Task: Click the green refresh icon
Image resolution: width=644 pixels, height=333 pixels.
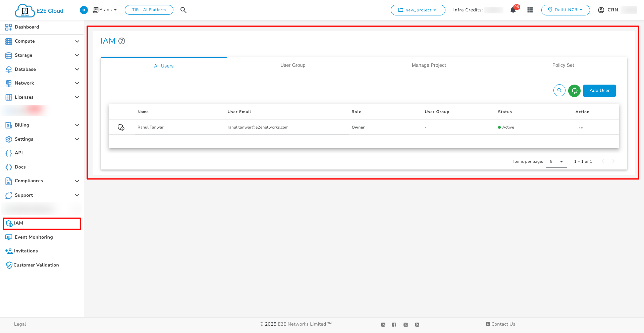Action: point(574,91)
